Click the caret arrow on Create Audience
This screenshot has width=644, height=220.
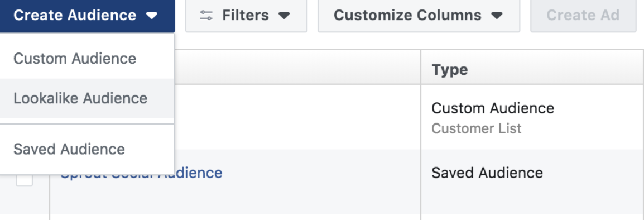(x=152, y=16)
